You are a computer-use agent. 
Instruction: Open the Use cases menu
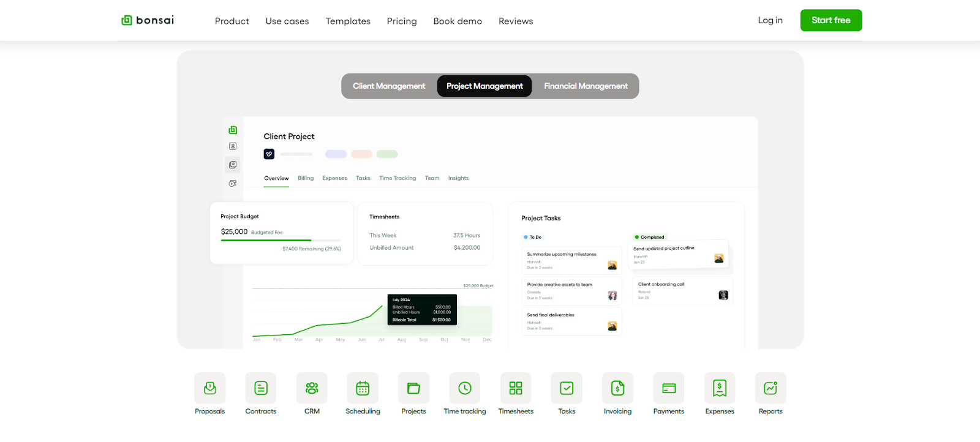287,21
